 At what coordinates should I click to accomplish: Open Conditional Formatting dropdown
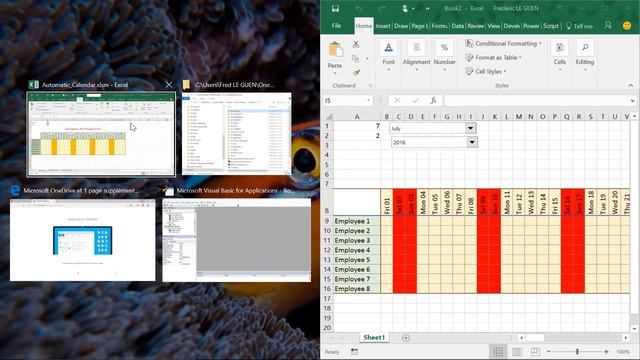503,43
